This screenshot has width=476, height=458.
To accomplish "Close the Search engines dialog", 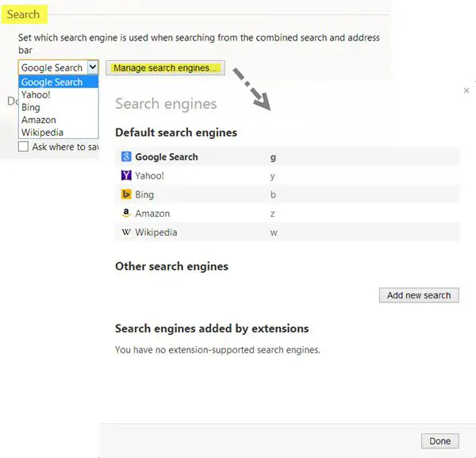I will [466, 91].
